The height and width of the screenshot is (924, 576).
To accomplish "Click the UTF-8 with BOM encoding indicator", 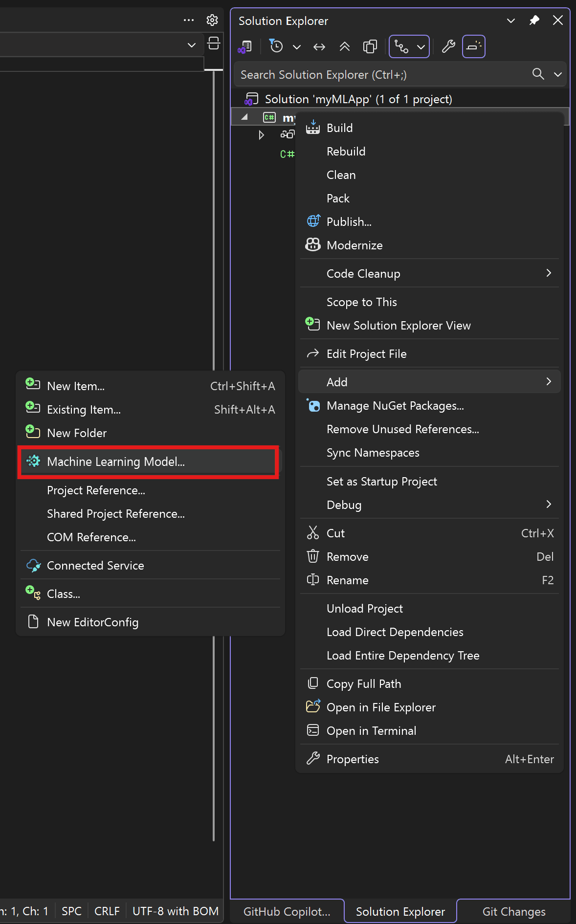I will (x=176, y=911).
